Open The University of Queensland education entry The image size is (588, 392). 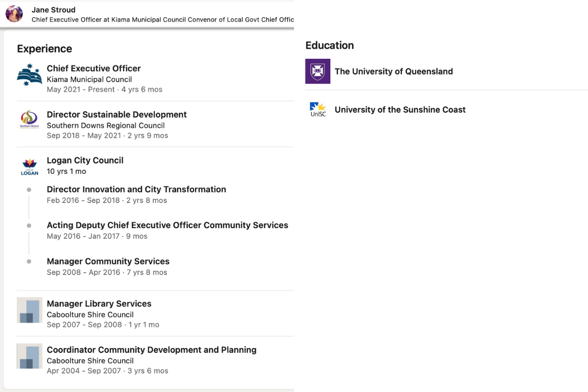393,71
